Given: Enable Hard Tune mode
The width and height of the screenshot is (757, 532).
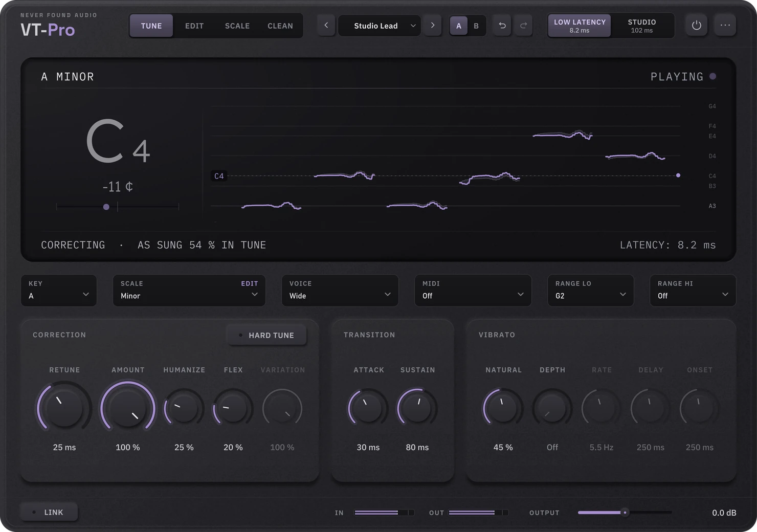Looking at the screenshot, I should click(x=267, y=335).
